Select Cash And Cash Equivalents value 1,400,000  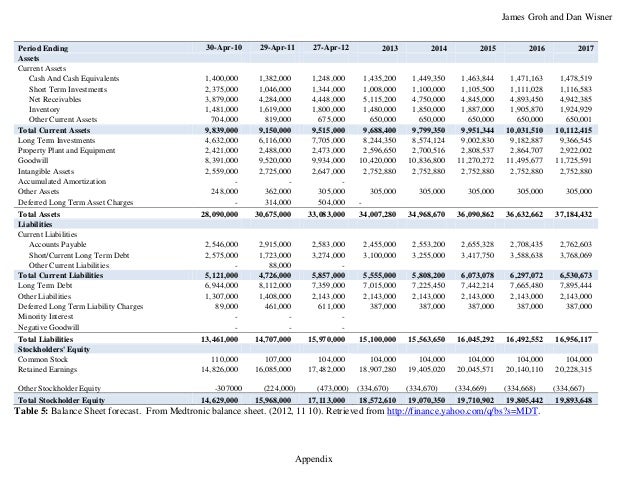coord(221,78)
